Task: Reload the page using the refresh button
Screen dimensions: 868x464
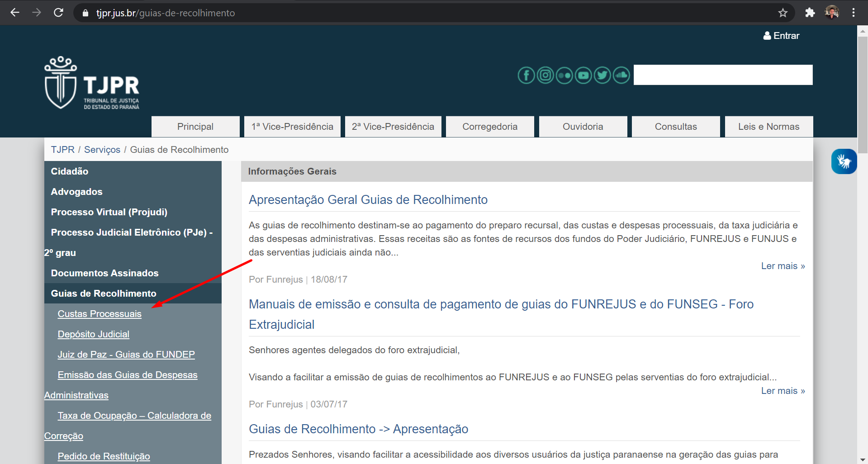Action: pyautogui.click(x=58, y=13)
